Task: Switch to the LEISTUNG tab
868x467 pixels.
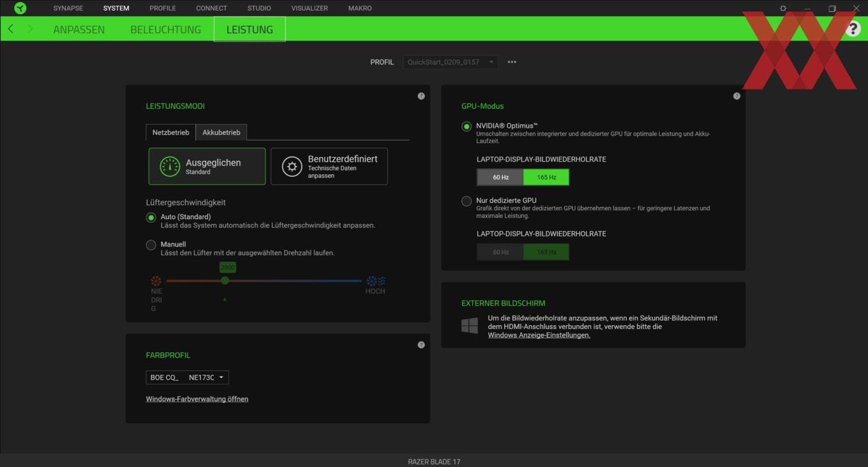Action: 250,29
